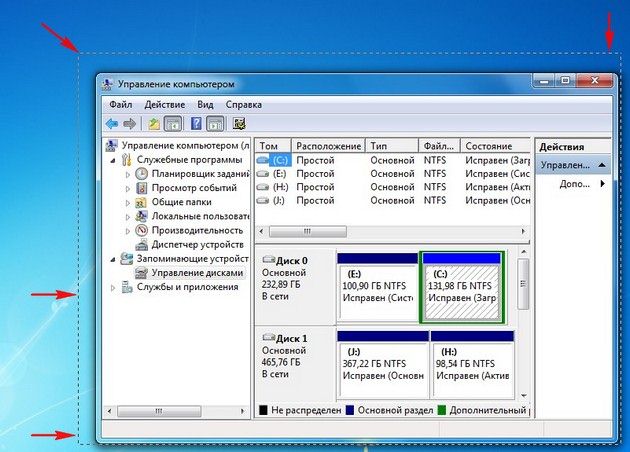Click the drive icon of volume (E:)
Image resolution: width=630 pixels, height=452 pixels.
click(x=263, y=174)
